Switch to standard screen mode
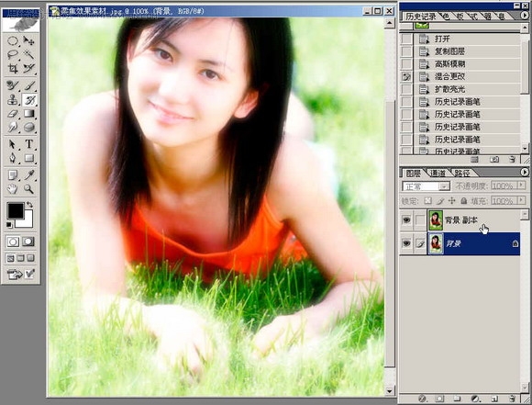The height and width of the screenshot is (405, 532). click(10, 258)
